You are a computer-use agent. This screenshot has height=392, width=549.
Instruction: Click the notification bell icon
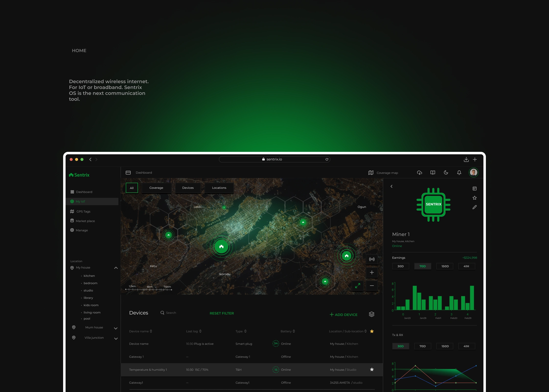click(459, 173)
